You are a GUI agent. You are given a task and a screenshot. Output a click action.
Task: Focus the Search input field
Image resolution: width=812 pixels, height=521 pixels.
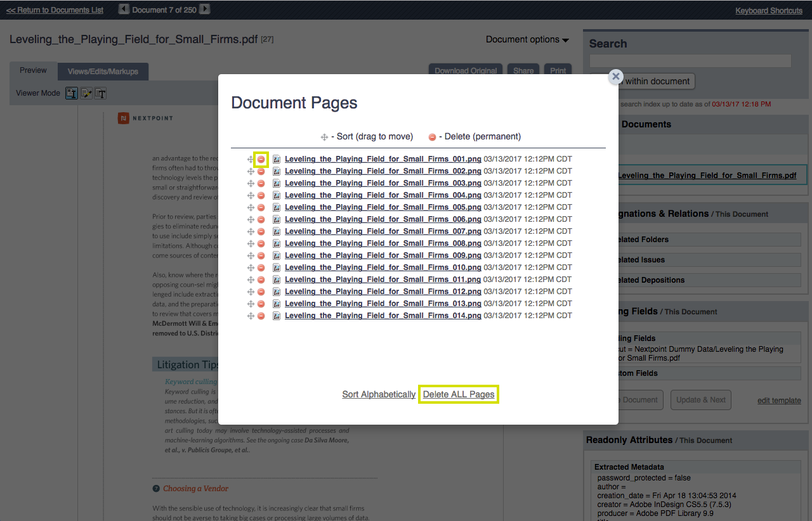pyautogui.click(x=690, y=61)
